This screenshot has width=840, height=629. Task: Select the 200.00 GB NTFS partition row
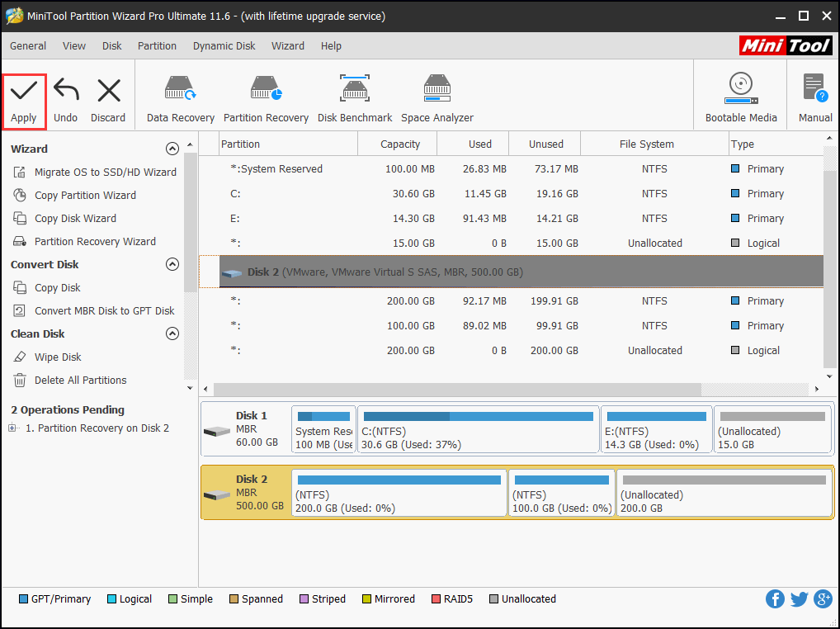pyautogui.click(x=511, y=300)
